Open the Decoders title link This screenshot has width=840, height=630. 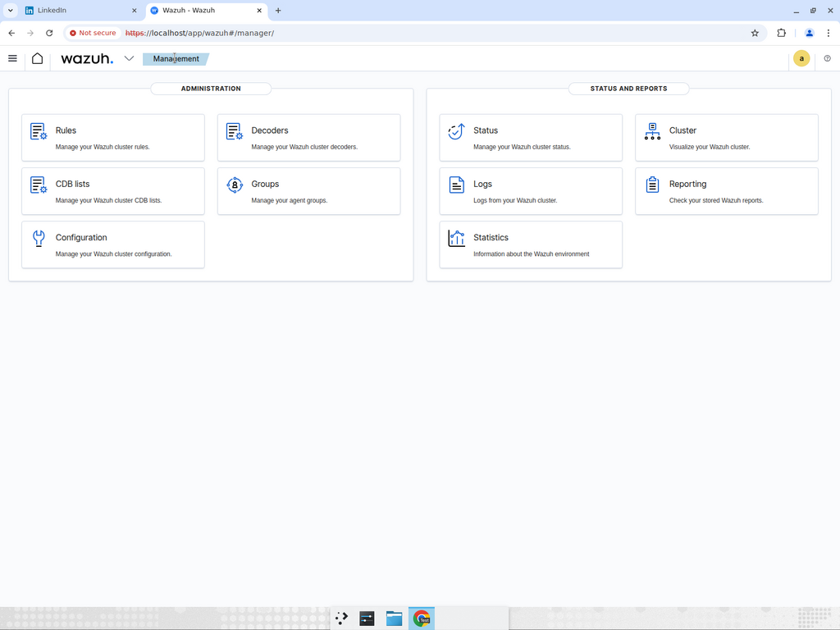coord(269,130)
